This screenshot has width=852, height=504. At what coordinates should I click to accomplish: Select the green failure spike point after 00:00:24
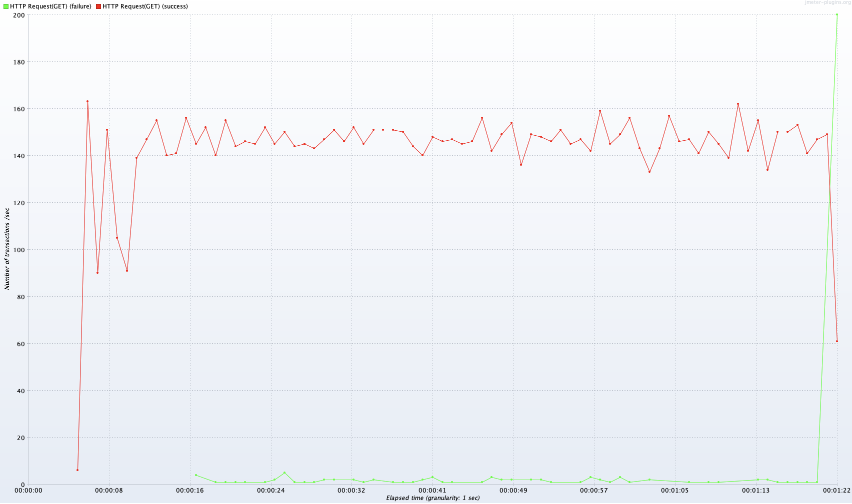284,473
